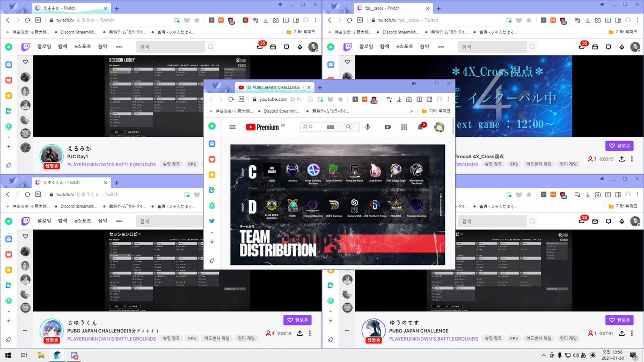Click YouTube search magnifier button
The height and width of the screenshot is (362, 644).
(348, 127)
